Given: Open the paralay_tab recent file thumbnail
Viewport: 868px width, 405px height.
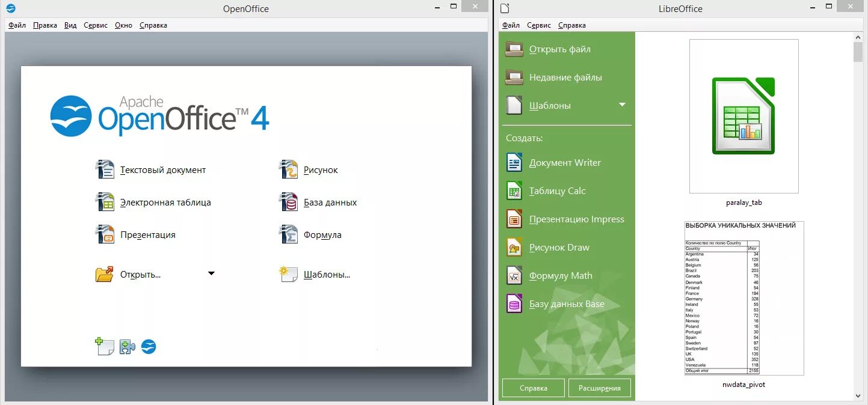Looking at the screenshot, I should click(x=743, y=116).
